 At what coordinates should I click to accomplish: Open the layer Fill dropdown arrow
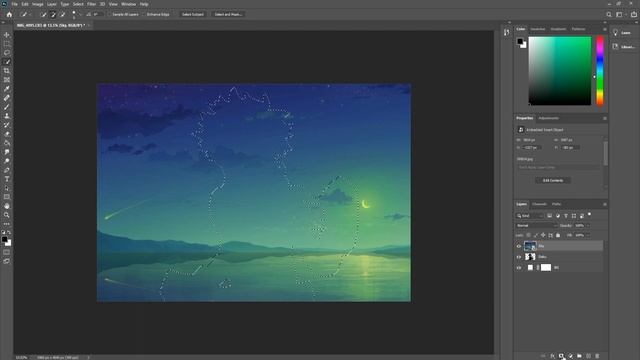588,235
